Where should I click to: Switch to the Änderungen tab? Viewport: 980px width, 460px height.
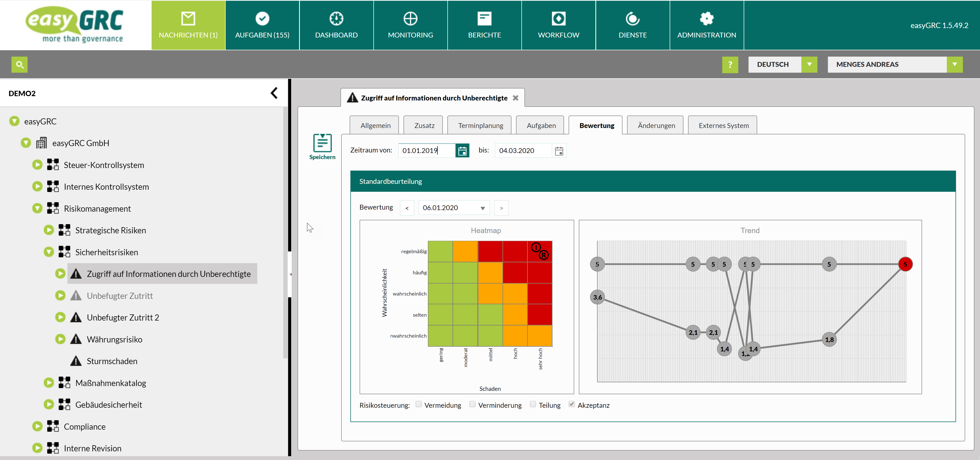(x=656, y=125)
